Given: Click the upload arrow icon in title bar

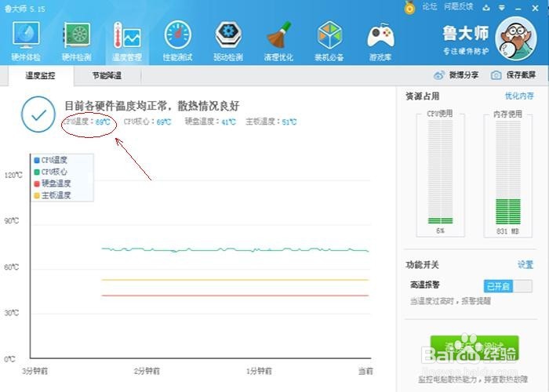Looking at the screenshot, I should tap(486, 7).
